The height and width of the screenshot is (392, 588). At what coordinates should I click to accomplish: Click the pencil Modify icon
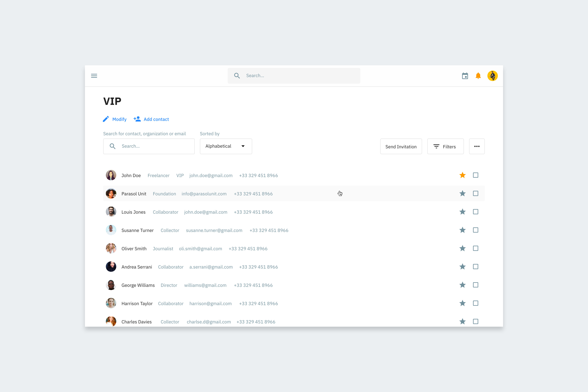point(106,119)
